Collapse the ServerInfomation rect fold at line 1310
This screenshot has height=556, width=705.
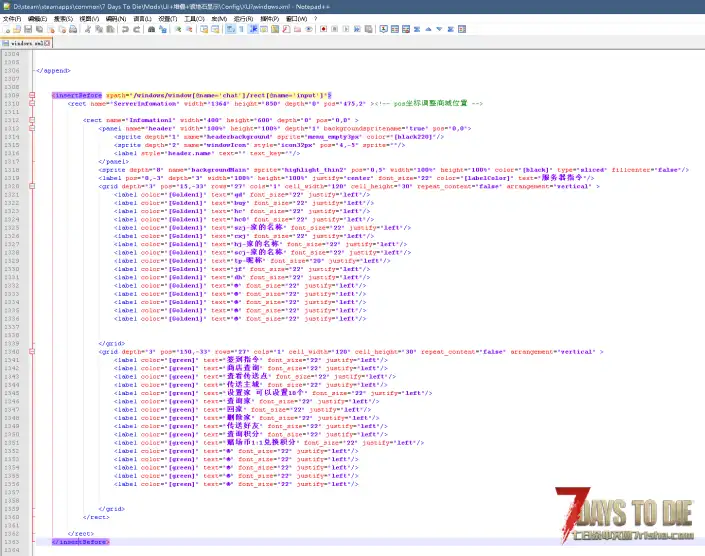tap(32, 103)
